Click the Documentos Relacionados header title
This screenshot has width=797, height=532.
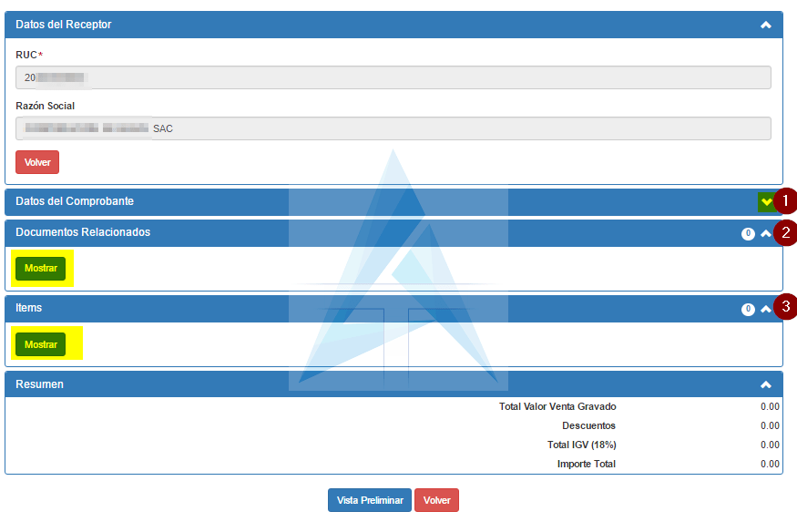pyautogui.click(x=83, y=232)
